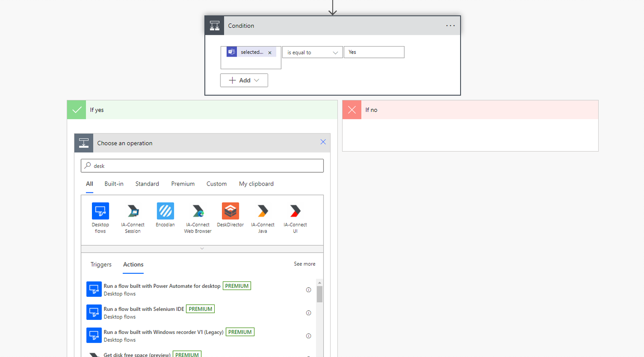This screenshot has width=644, height=357.
Task: Open the Condition card ellipsis menu
Action: coord(450,26)
